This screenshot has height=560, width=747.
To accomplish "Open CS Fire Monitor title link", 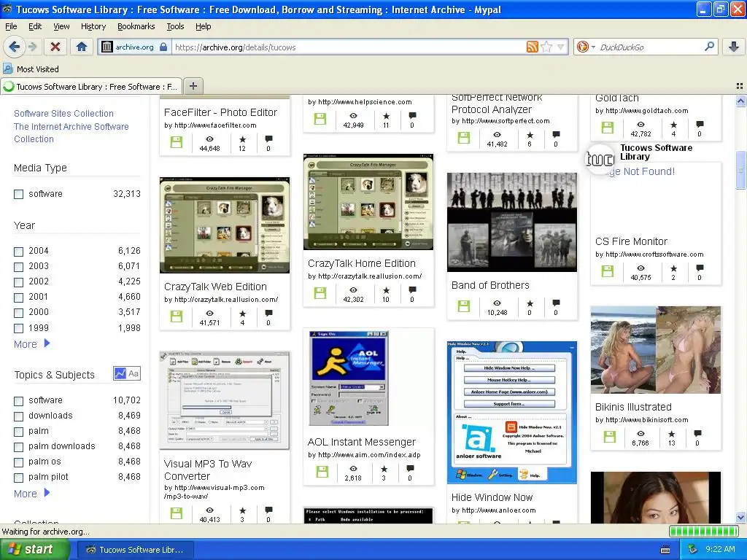I will (x=631, y=241).
